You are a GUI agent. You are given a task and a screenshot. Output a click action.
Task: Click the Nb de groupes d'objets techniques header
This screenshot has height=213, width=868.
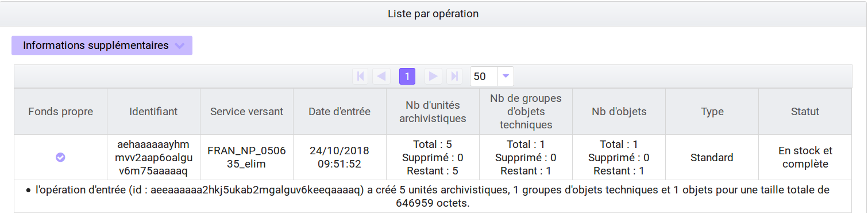pos(526,112)
